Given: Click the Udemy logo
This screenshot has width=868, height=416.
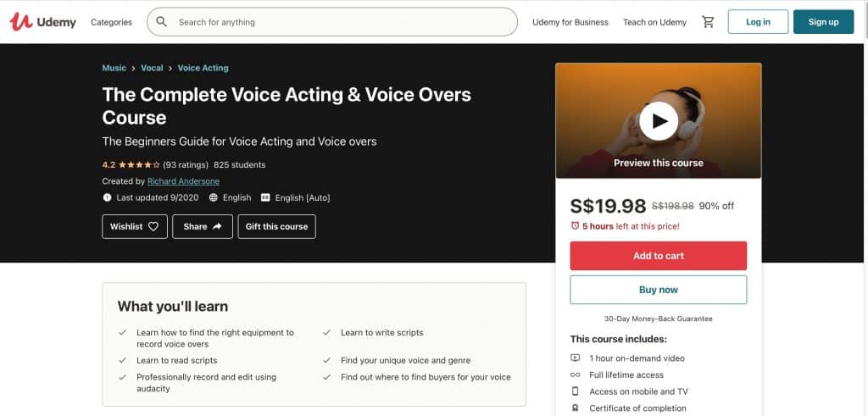Looking at the screenshot, I should pos(43,22).
